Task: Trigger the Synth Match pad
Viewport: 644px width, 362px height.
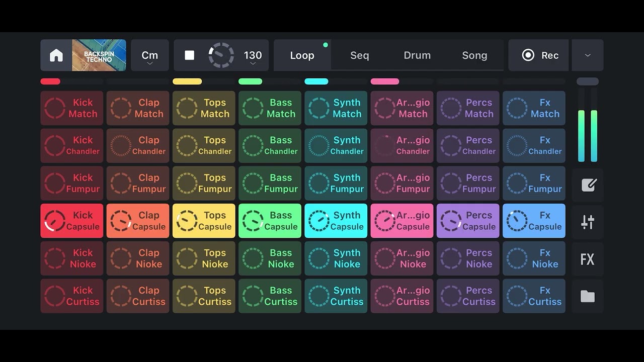Action: click(x=336, y=108)
